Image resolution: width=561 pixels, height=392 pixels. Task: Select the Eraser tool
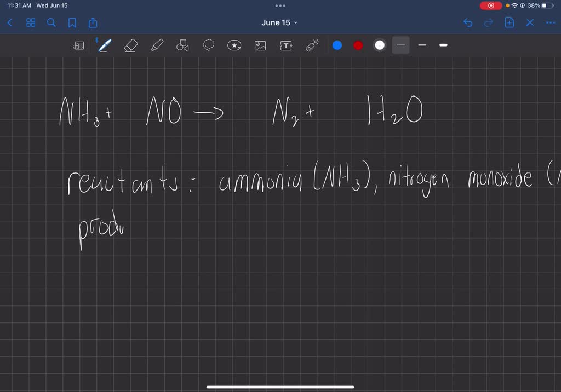point(130,45)
